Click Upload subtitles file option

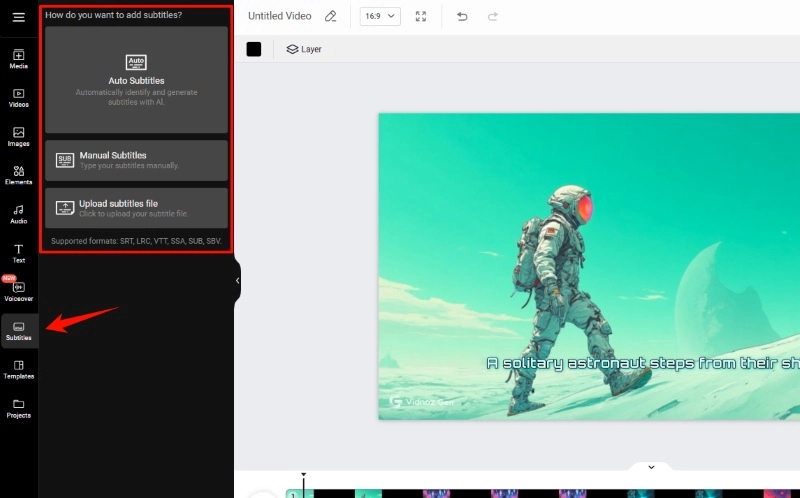tap(136, 208)
